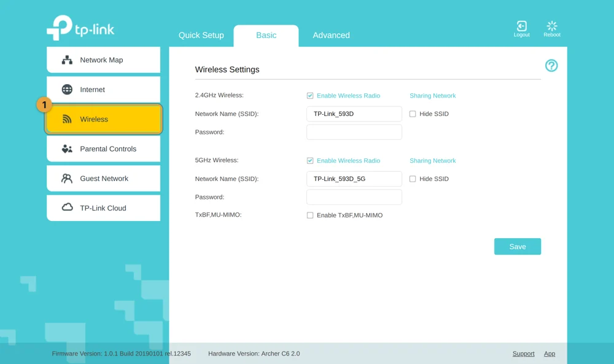
Task: Select the Basic tab
Action: point(266,35)
